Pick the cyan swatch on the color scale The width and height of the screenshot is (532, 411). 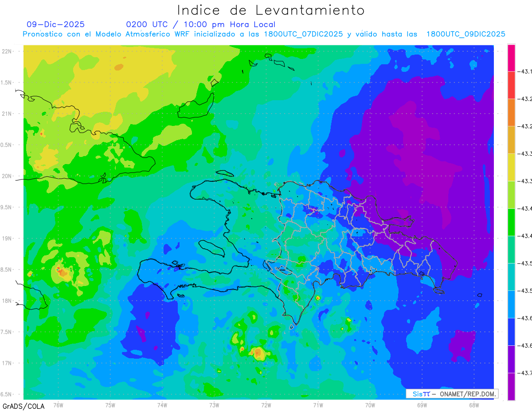pos(512,277)
